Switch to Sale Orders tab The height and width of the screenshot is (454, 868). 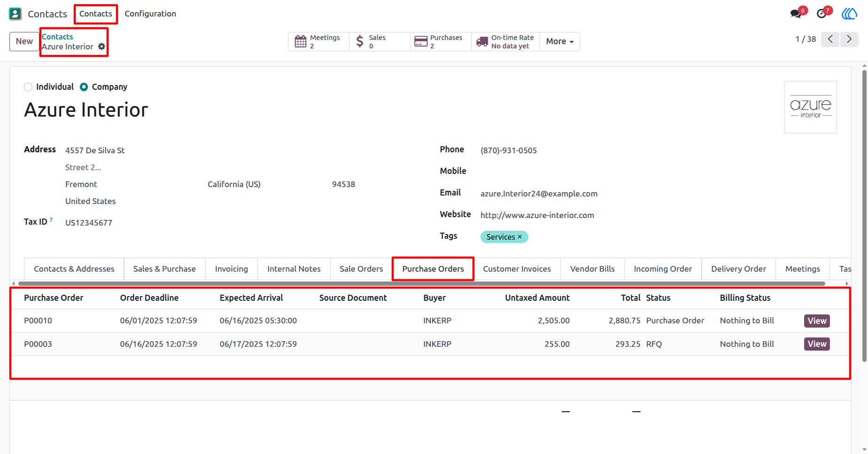point(361,269)
